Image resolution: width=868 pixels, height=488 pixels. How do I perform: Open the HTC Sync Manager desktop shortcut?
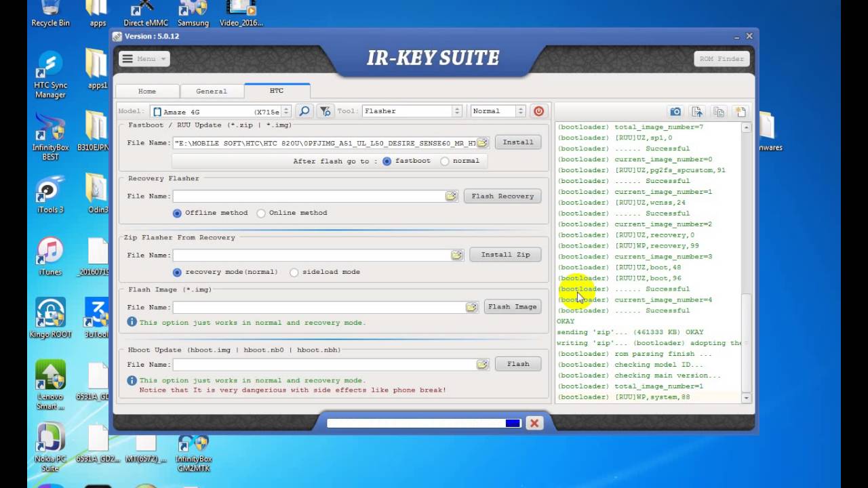50,75
